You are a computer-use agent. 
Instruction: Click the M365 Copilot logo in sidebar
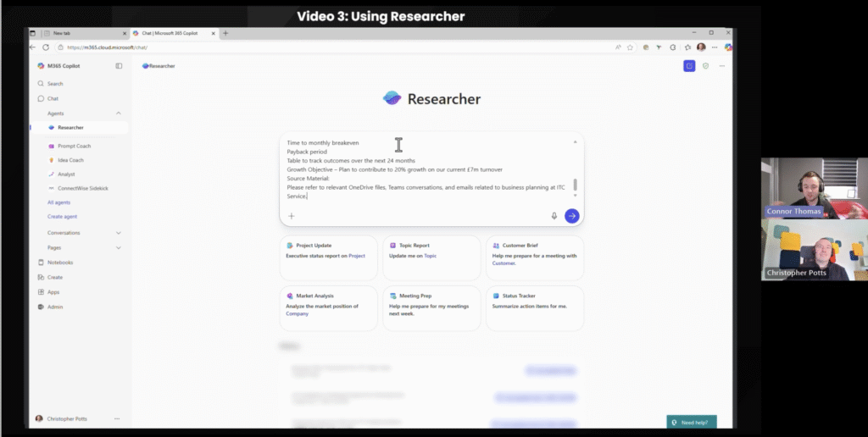41,66
